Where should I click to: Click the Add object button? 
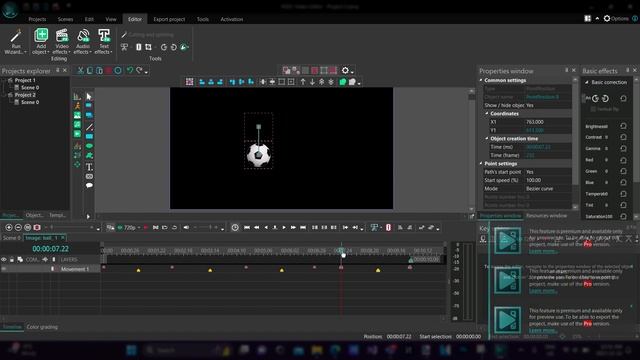tap(41, 41)
